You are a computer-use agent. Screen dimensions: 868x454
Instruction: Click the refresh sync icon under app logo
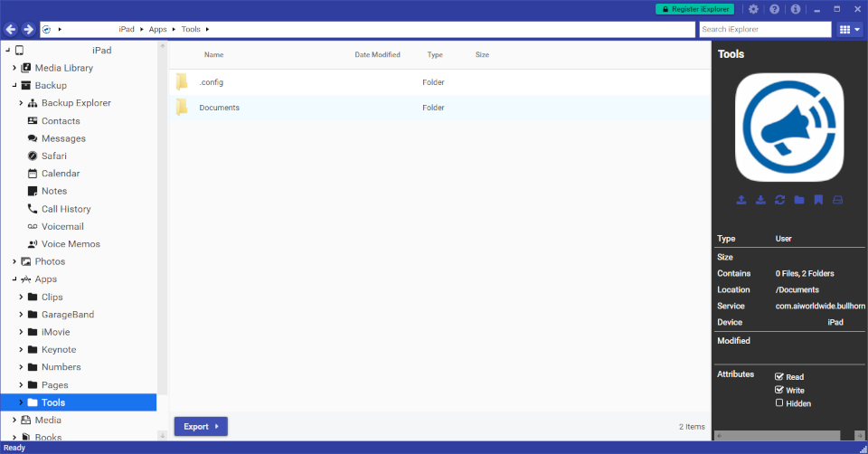[779, 200]
